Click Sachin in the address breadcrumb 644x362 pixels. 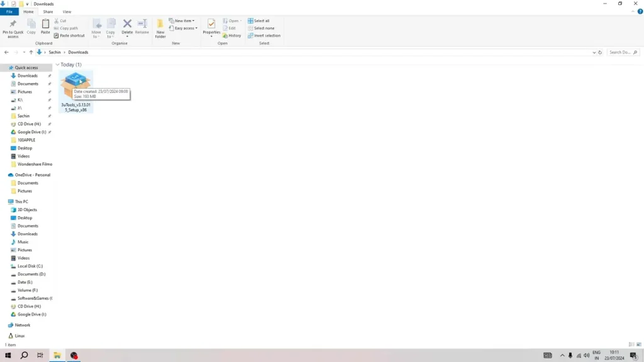(55, 53)
